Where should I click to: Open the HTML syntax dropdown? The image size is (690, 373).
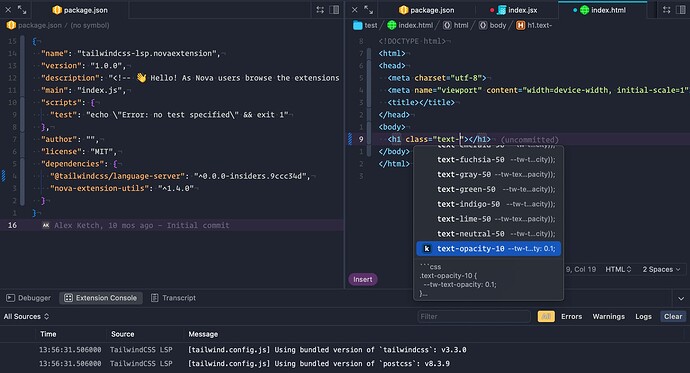tap(618, 269)
